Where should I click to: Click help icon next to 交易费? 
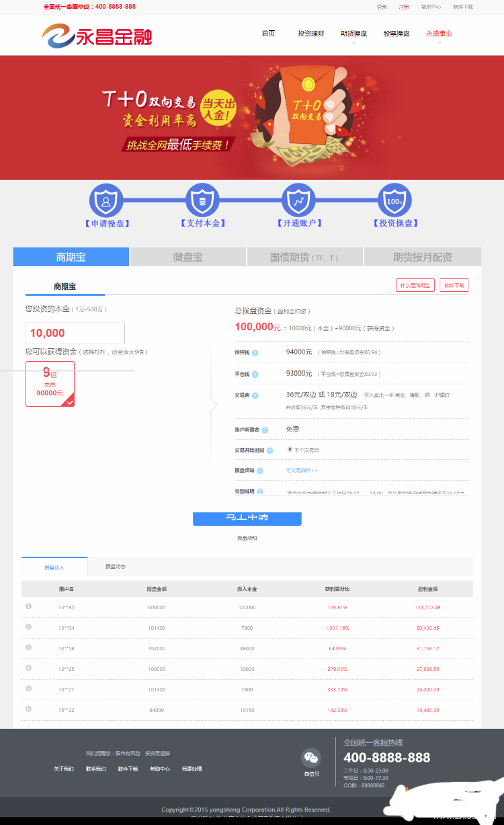click(x=255, y=395)
